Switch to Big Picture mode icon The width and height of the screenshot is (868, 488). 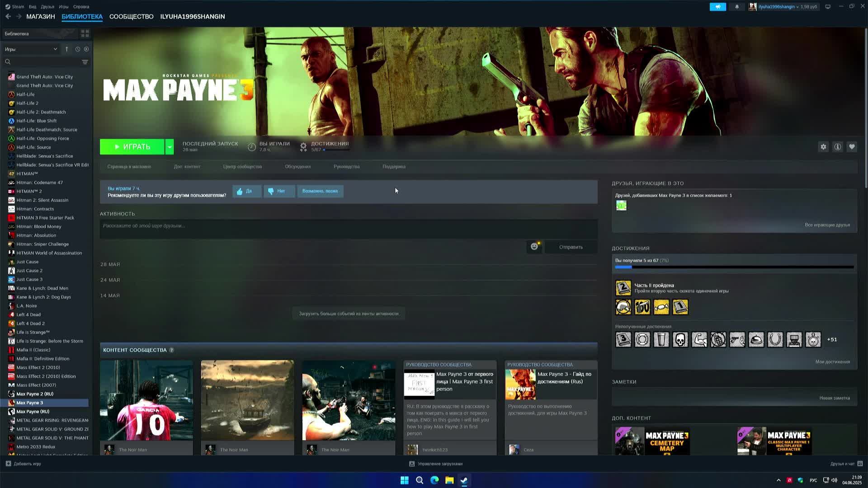tap(828, 7)
